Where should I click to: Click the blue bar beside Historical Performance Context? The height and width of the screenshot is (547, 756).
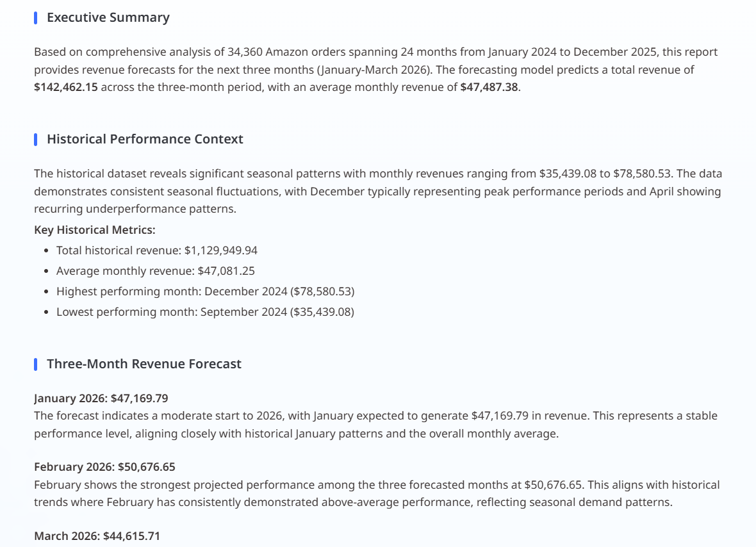(36, 140)
